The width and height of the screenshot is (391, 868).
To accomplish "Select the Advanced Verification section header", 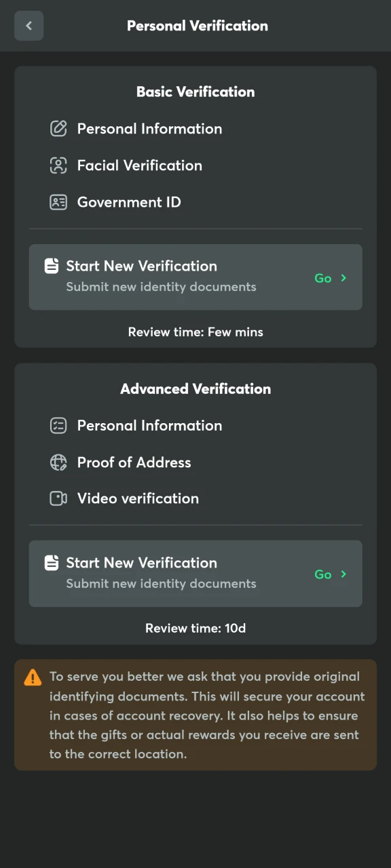I will (x=195, y=389).
